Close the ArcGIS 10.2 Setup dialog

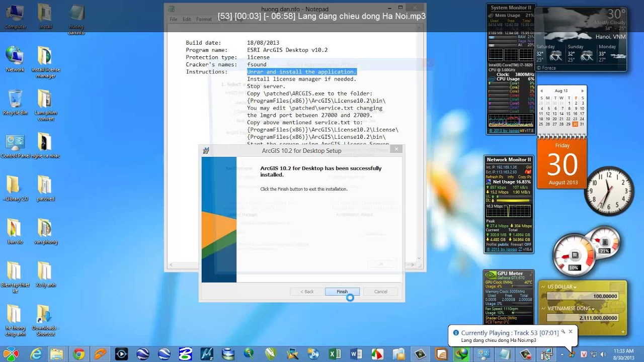[x=396, y=149]
